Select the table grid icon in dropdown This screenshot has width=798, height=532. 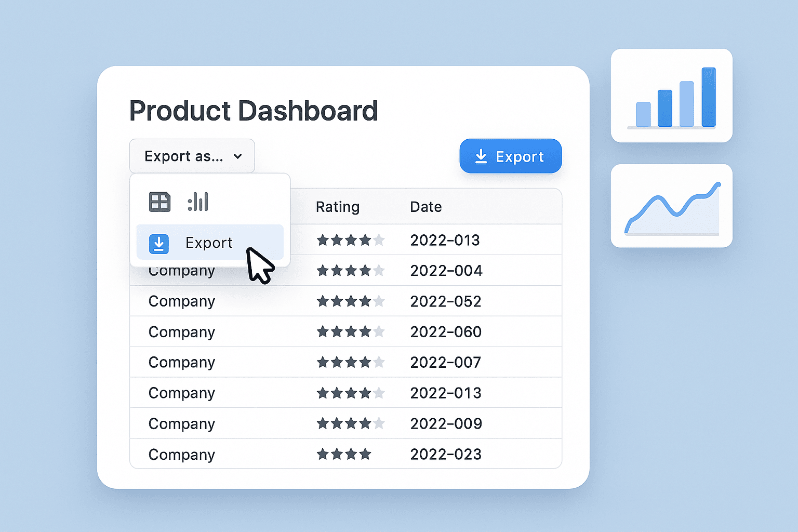159,202
